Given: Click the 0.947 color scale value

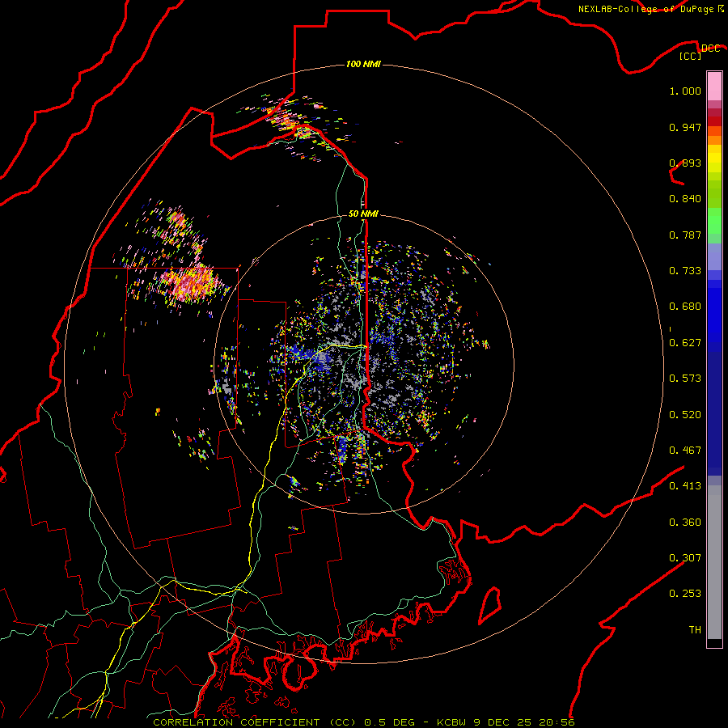Looking at the screenshot, I should [685, 127].
